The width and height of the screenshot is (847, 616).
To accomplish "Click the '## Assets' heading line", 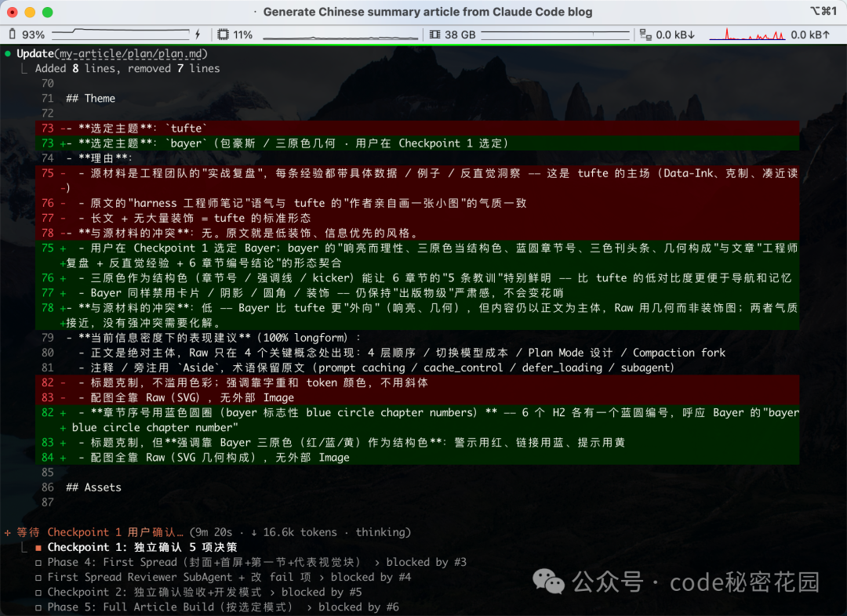I will click(x=93, y=487).
